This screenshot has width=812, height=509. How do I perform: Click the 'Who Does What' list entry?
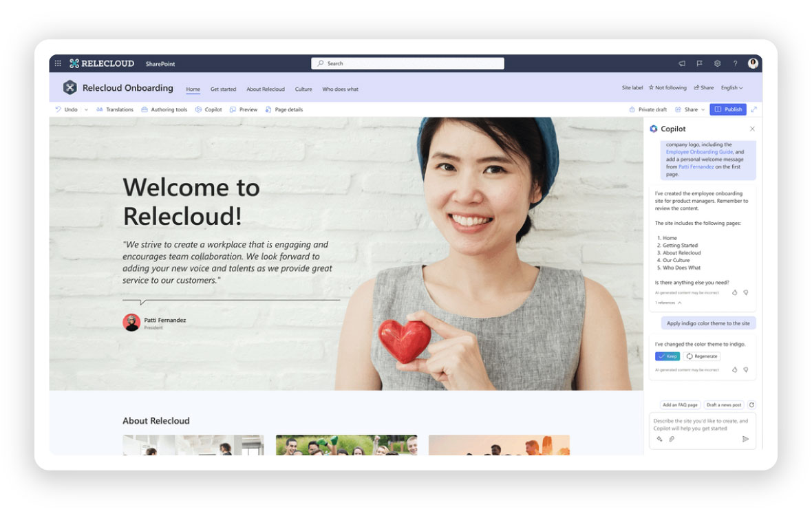pos(681,268)
